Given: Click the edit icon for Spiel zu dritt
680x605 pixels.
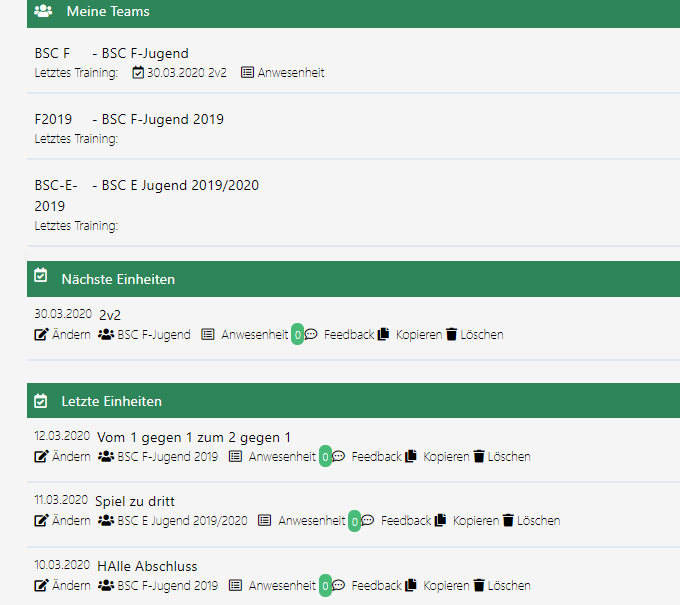Looking at the screenshot, I should [41, 521].
